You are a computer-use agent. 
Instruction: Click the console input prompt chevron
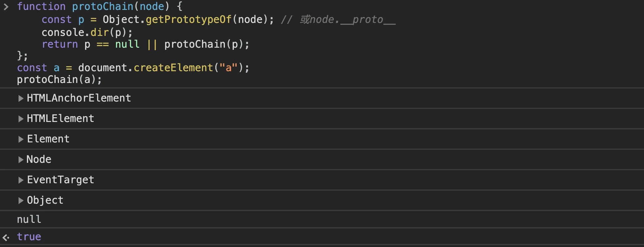[x=6, y=6]
